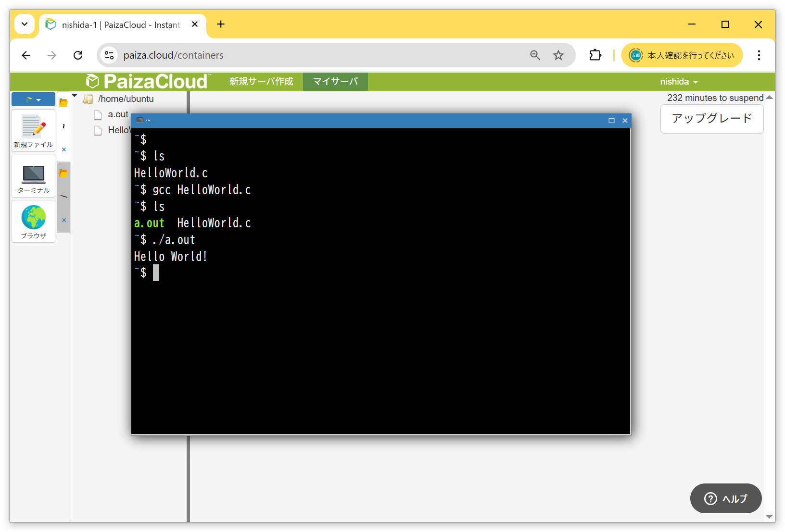
Task: Click the 本人確認を行ってください profile button
Action: [682, 55]
